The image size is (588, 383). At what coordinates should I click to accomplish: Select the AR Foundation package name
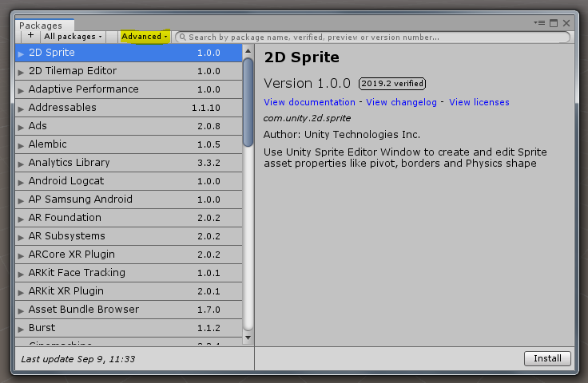click(65, 218)
